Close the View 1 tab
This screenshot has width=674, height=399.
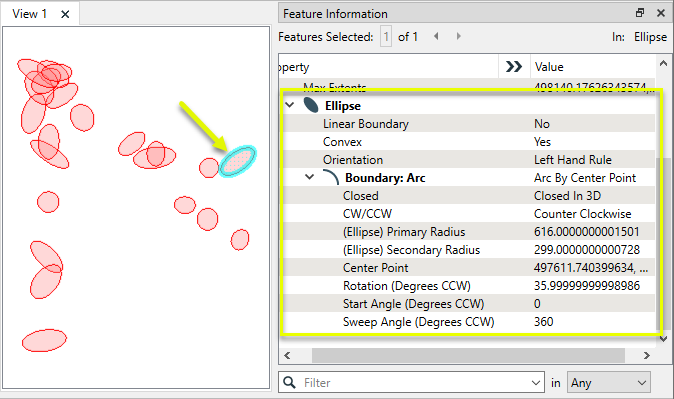[x=65, y=14]
